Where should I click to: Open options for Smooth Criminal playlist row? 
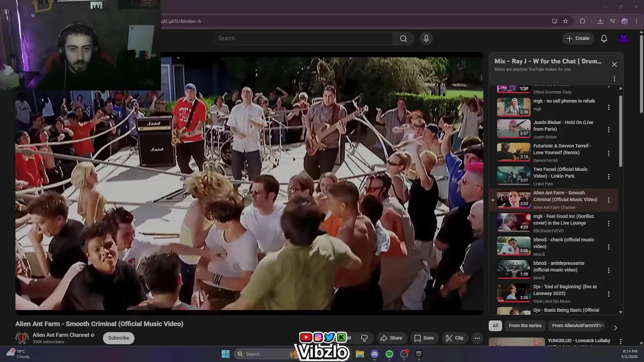click(608, 200)
